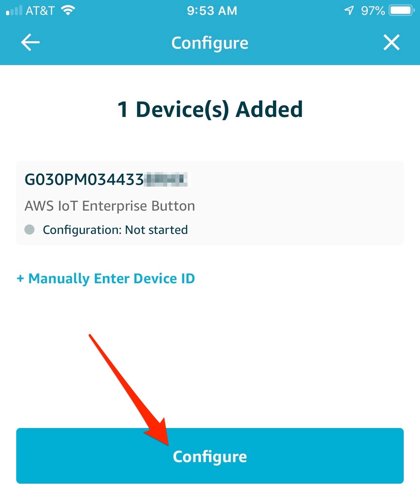Go back using the left arrow icon

click(x=30, y=43)
